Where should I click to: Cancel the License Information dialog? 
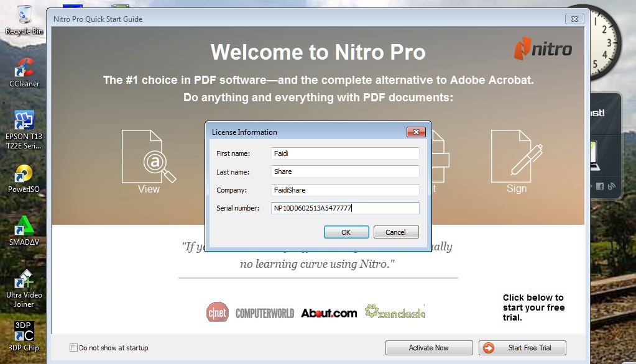tap(396, 232)
